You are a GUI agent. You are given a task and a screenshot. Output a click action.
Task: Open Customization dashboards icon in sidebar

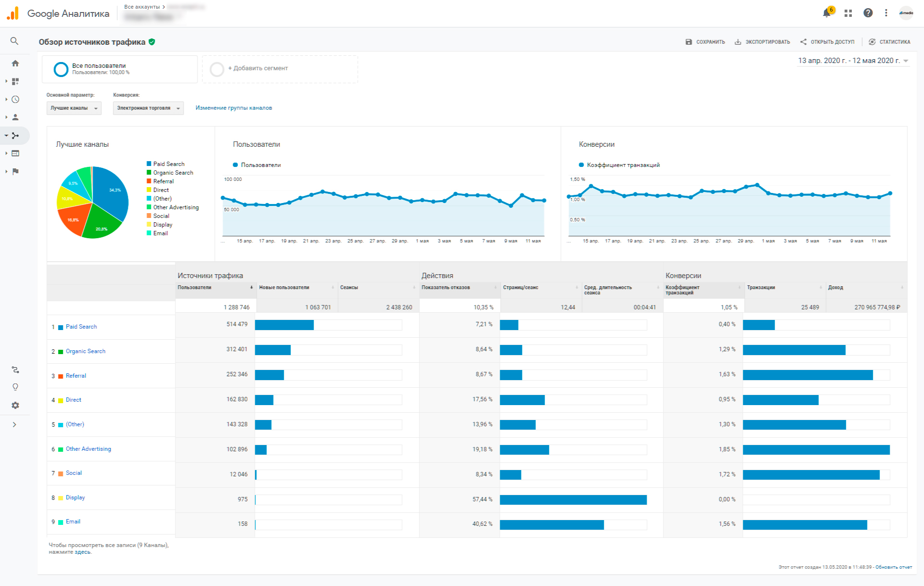coord(15,81)
